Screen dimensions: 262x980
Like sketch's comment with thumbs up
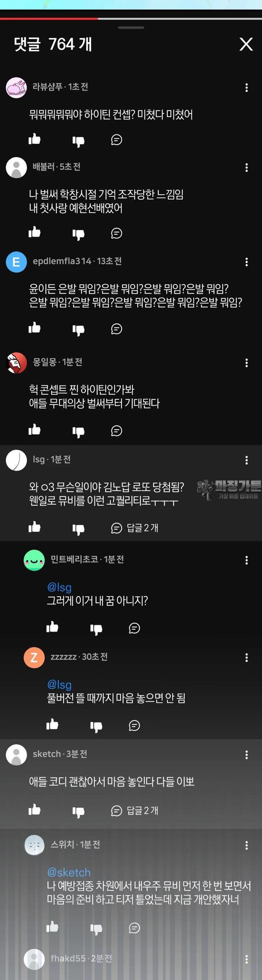coord(34,810)
